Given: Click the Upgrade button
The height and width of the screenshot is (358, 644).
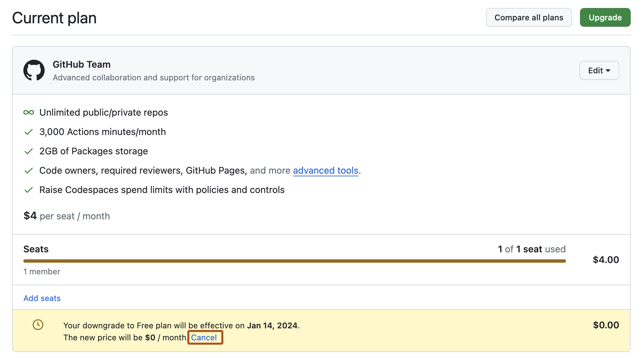Looking at the screenshot, I should click(x=605, y=17).
